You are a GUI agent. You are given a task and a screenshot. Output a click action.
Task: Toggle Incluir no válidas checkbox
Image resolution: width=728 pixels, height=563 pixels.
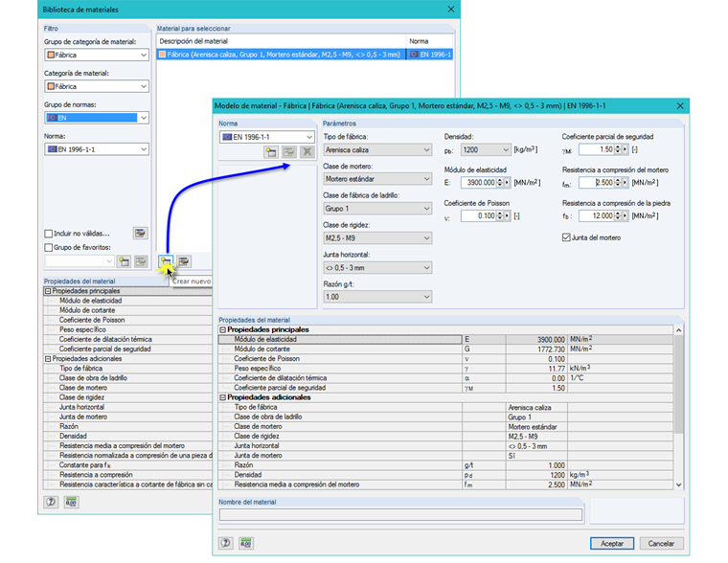[x=48, y=234]
